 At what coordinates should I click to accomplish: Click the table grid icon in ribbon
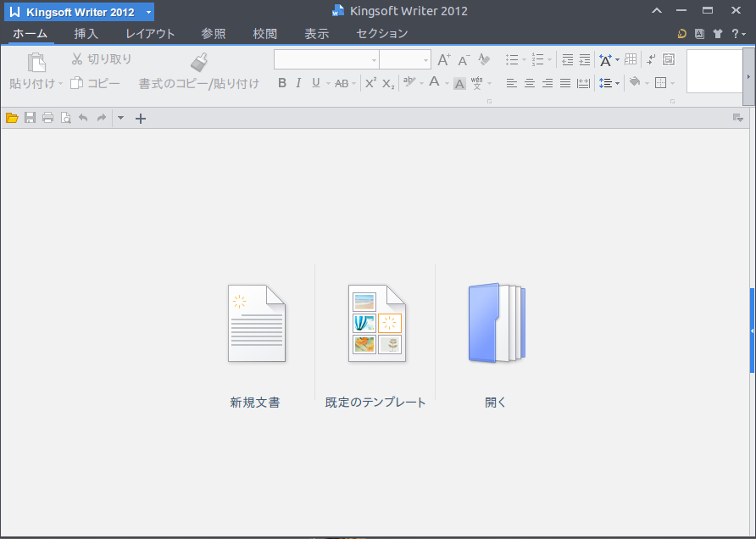[631, 59]
